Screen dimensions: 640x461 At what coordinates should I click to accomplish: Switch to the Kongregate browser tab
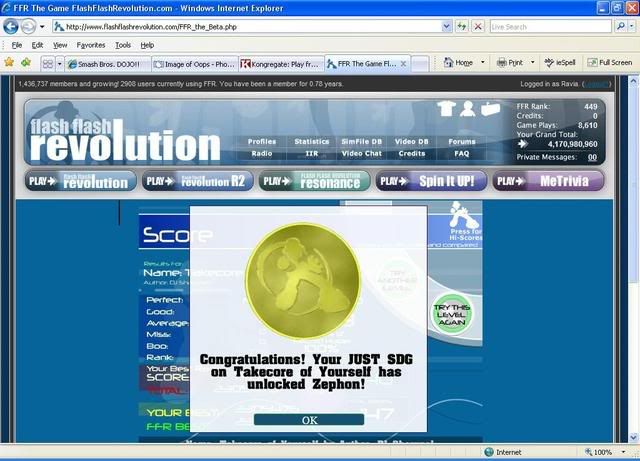[282, 63]
